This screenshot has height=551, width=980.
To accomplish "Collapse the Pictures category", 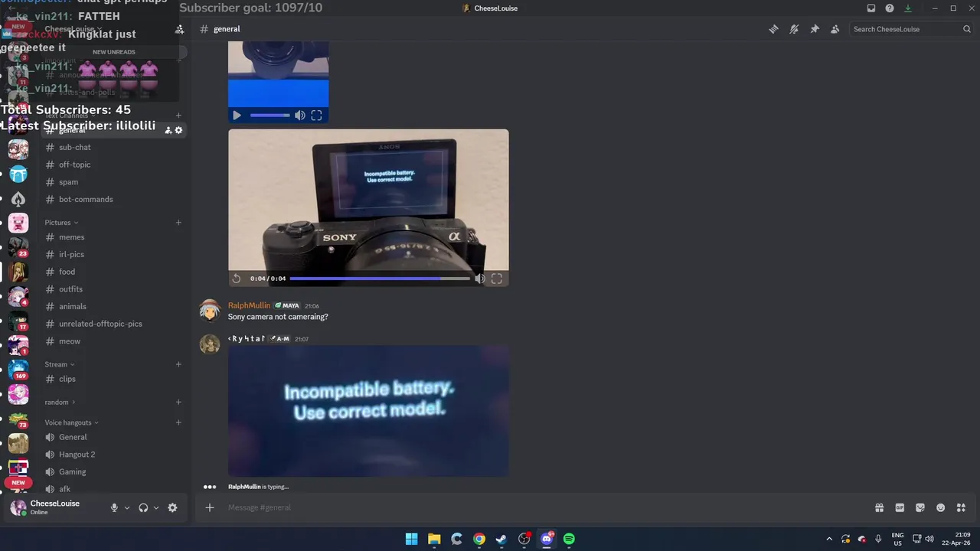I will pyautogui.click(x=61, y=223).
